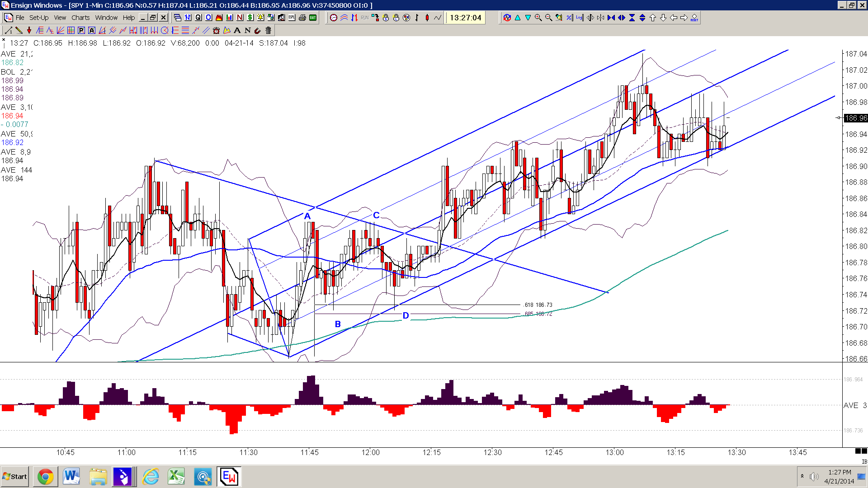Select the draw line tool
Screen dimensions: 868x488
tap(8, 30)
